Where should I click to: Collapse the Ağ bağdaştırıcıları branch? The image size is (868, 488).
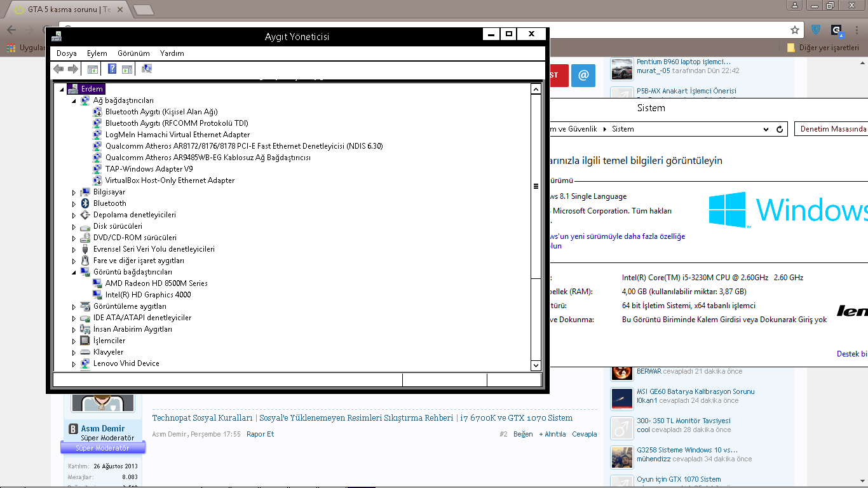tap(74, 101)
